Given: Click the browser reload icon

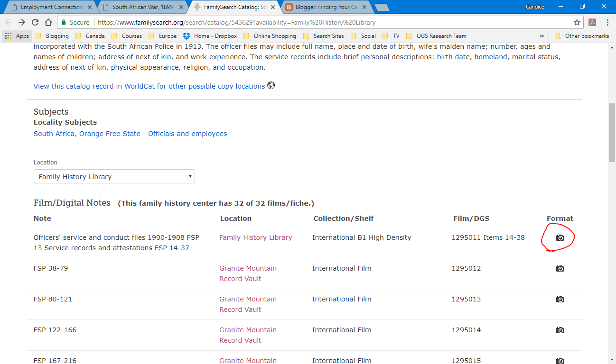Looking at the screenshot, I should (x=35, y=22).
